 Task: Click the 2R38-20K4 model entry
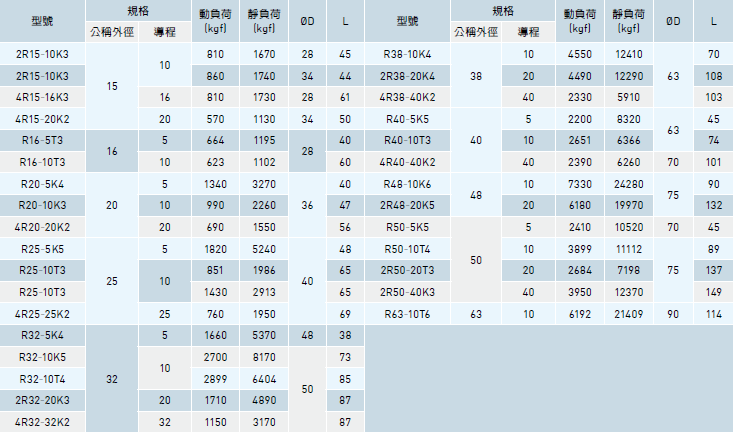click(x=408, y=76)
